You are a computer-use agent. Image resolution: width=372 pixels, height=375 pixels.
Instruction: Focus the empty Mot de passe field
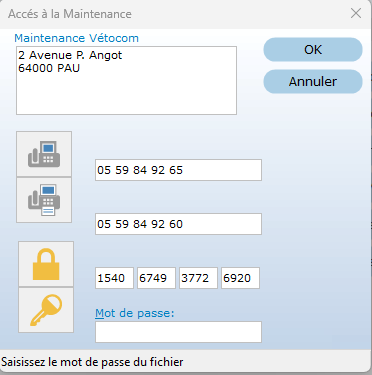tap(178, 332)
